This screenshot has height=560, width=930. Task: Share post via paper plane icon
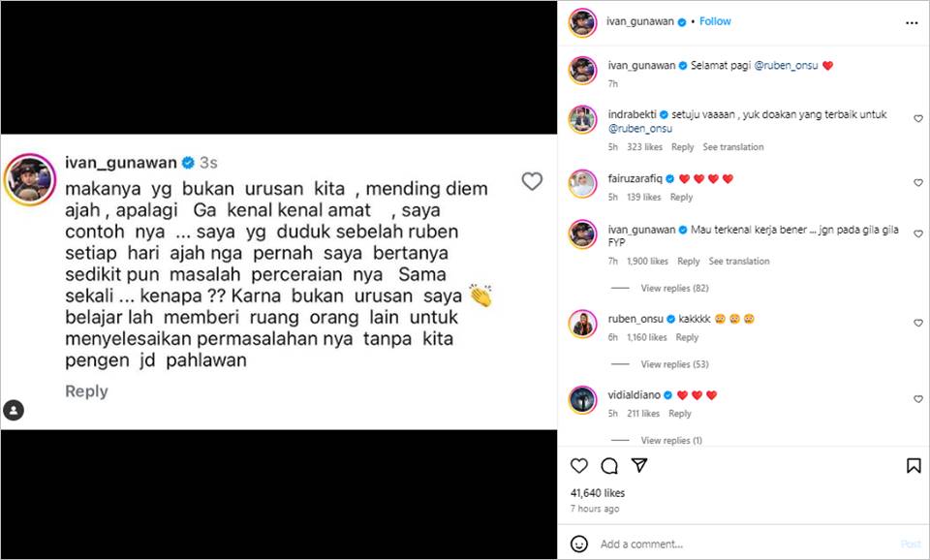coord(639,465)
